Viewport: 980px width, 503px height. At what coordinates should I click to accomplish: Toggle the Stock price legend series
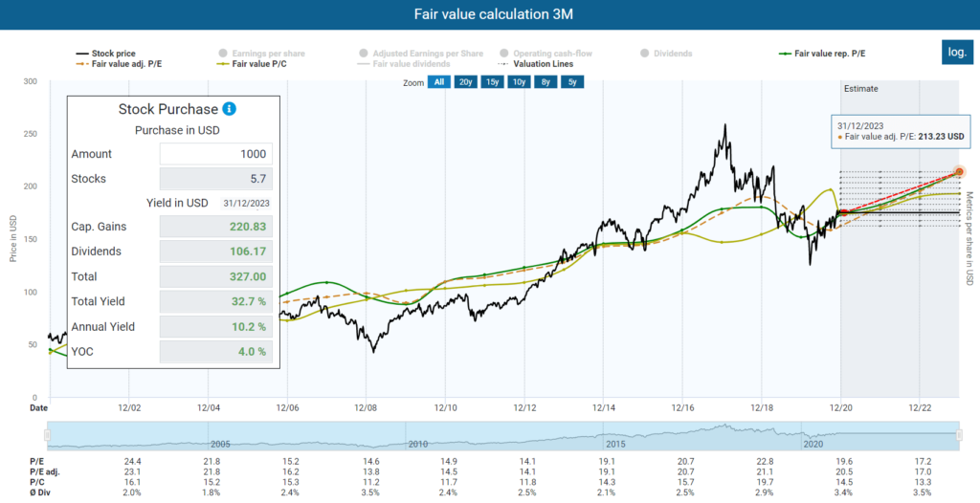coord(105,54)
